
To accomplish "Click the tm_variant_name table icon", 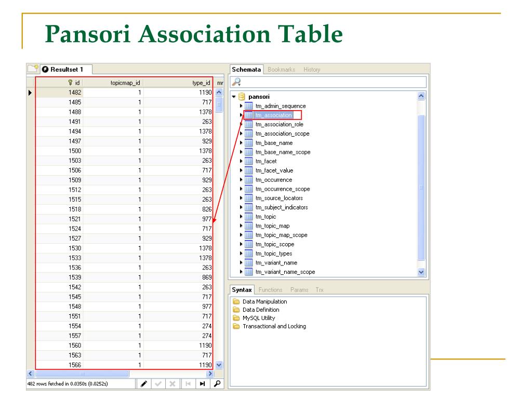I will (249, 262).
